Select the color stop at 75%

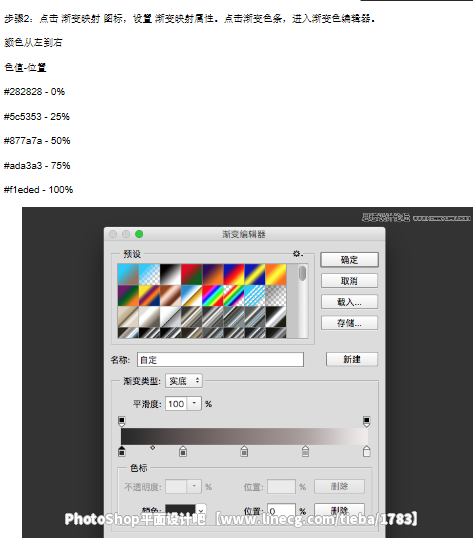pyautogui.click(x=305, y=451)
